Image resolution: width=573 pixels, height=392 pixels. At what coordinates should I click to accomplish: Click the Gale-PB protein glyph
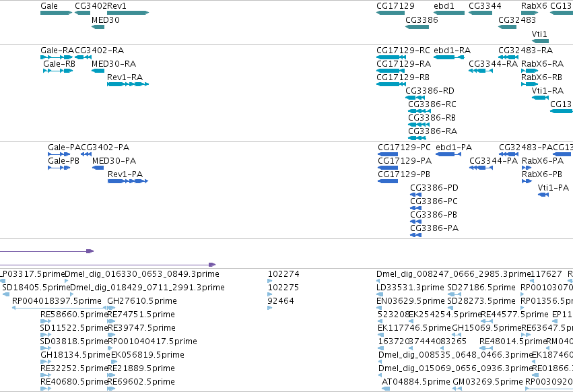click(59, 168)
